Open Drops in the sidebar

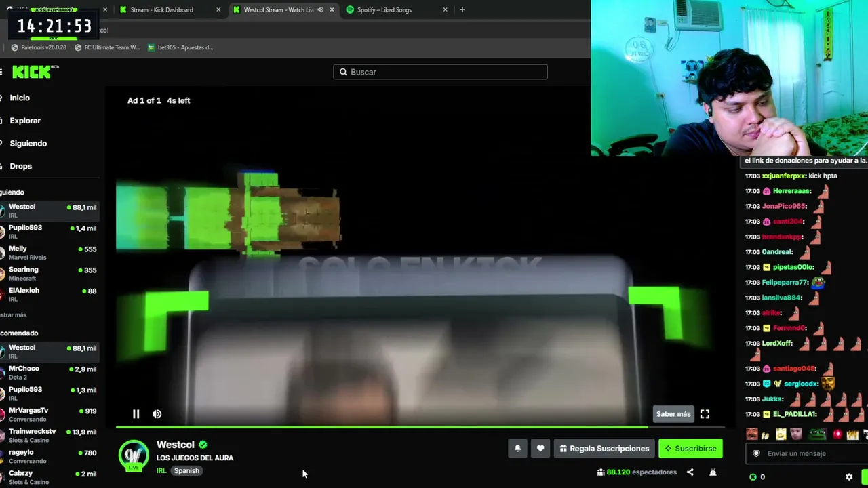(20, 166)
